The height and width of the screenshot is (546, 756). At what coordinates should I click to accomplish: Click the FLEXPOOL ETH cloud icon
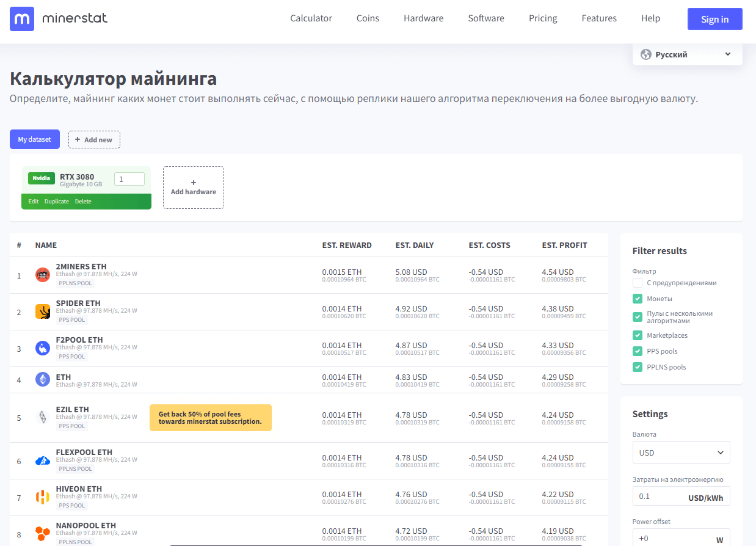[42, 460]
